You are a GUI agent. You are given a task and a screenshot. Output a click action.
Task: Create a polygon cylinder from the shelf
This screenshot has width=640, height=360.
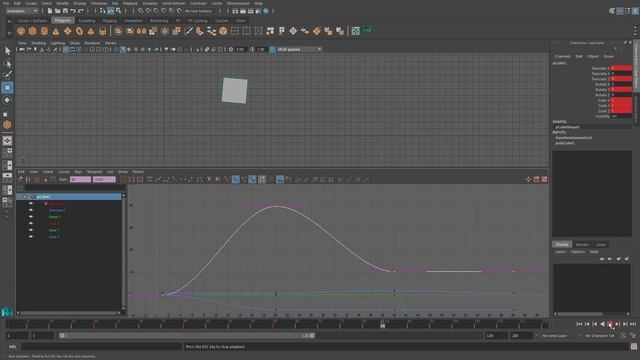coord(44,31)
